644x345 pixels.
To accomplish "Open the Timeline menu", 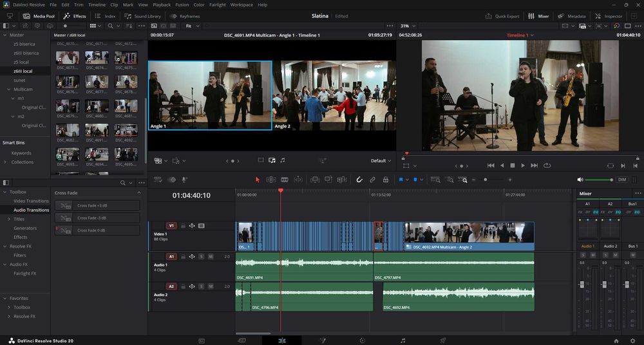I will tap(97, 5).
